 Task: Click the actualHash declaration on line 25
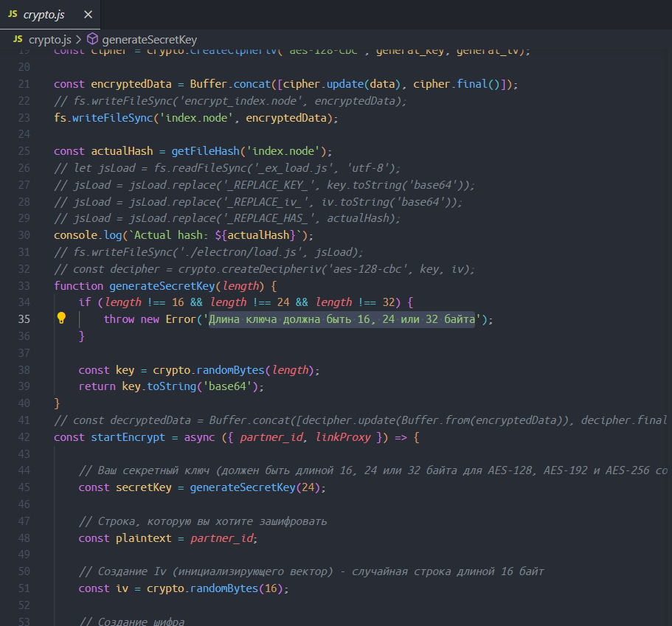tap(122, 151)
